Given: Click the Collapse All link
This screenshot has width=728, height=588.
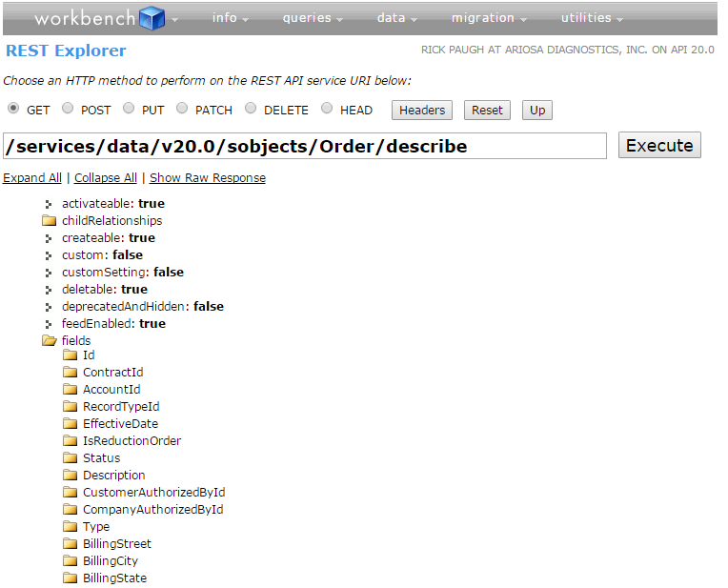Looking at the screenshot, I should (106, 178).
